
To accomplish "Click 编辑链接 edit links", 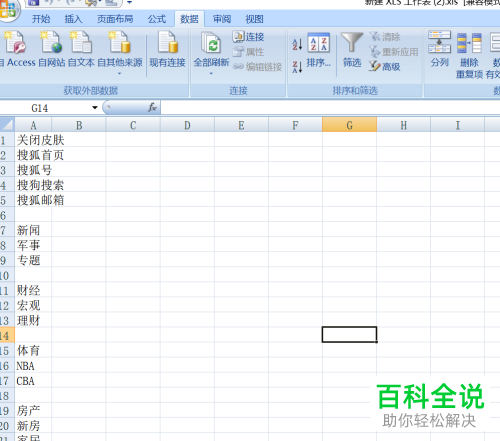I will point(257,67).
